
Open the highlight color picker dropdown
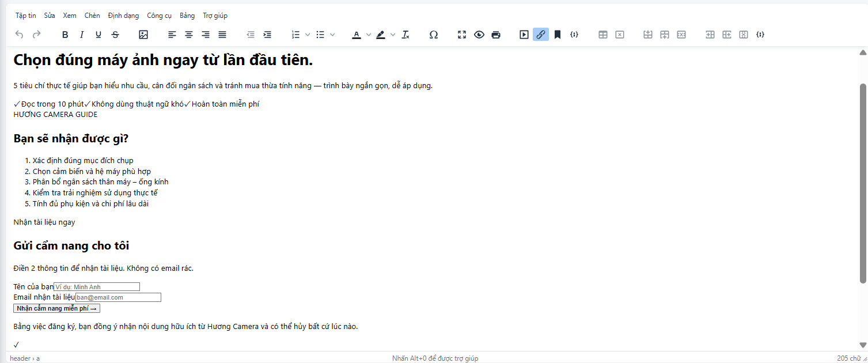393,35
